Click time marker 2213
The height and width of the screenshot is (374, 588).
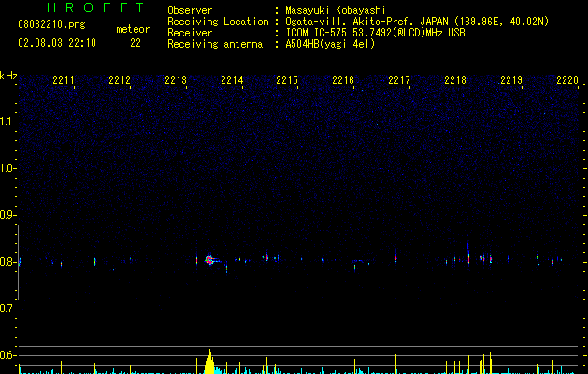coord(176,79)
